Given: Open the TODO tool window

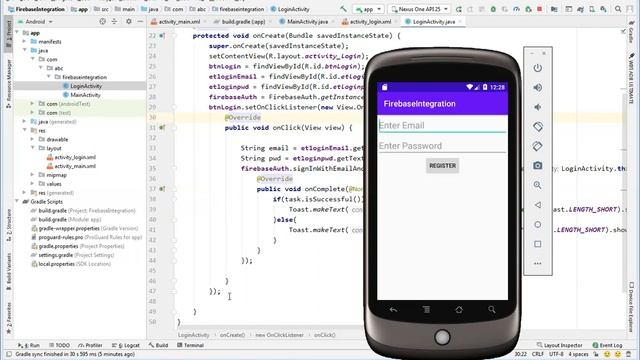Looking at the screenshot, I should tap(59, 345).
